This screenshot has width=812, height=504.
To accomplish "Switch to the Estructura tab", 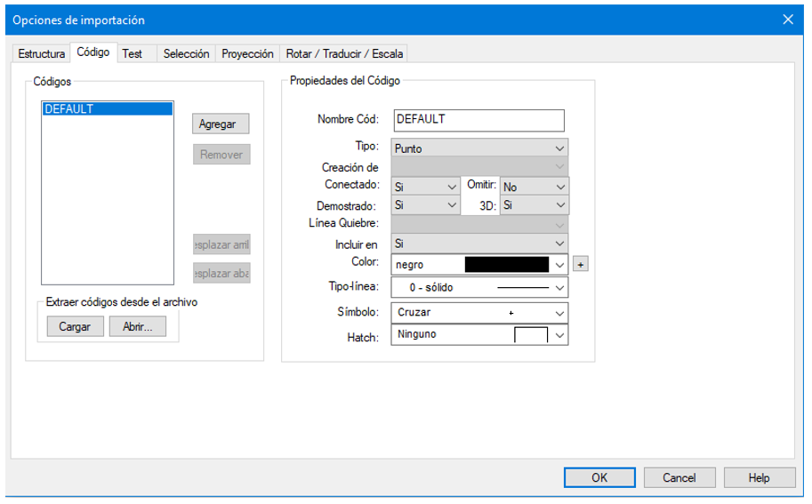I will 42,54.
